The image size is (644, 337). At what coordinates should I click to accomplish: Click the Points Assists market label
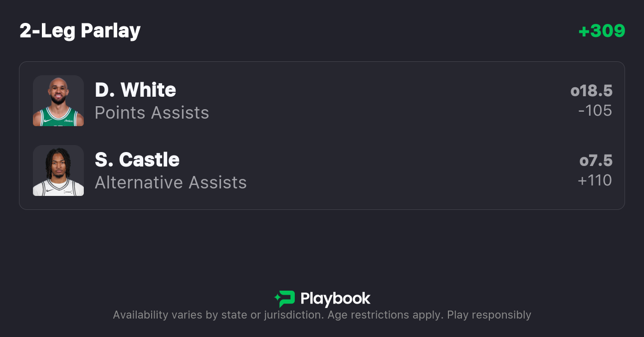tap(152, 113)
